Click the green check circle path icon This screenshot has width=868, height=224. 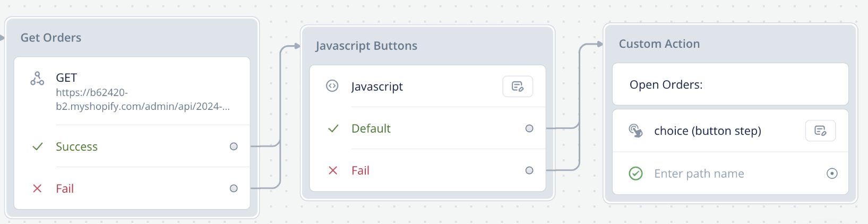point(635,174)
